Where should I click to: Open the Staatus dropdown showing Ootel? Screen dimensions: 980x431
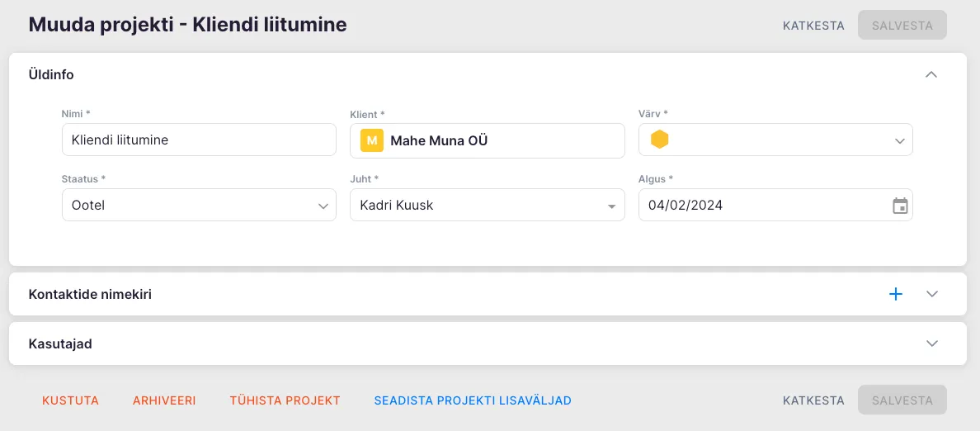tap(199, 206)
